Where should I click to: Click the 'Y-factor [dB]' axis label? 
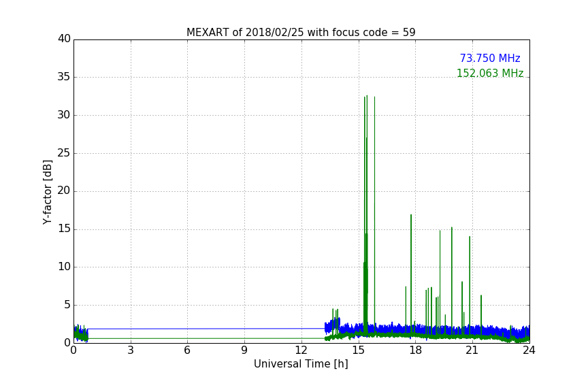point(47,192)
